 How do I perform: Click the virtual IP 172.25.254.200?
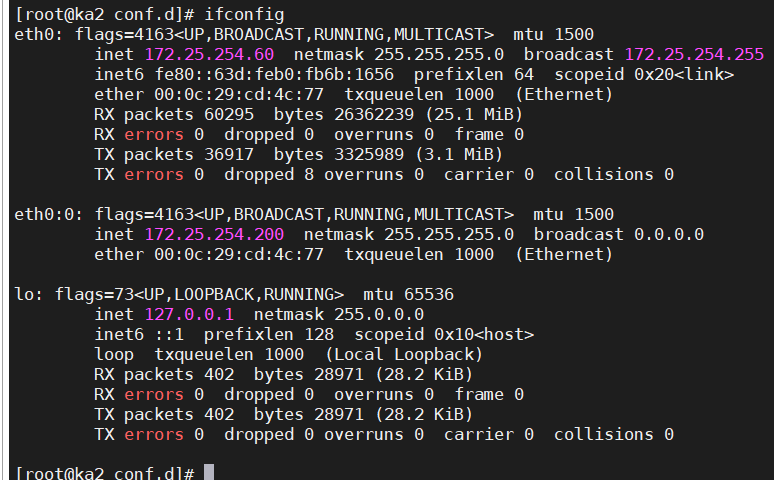coord(214,234)
